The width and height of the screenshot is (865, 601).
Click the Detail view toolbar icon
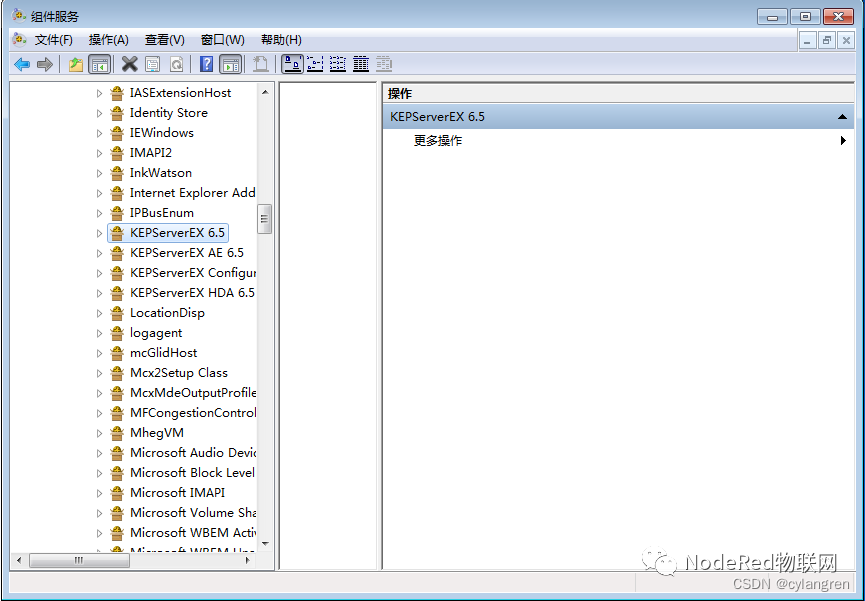click(361, 65)
